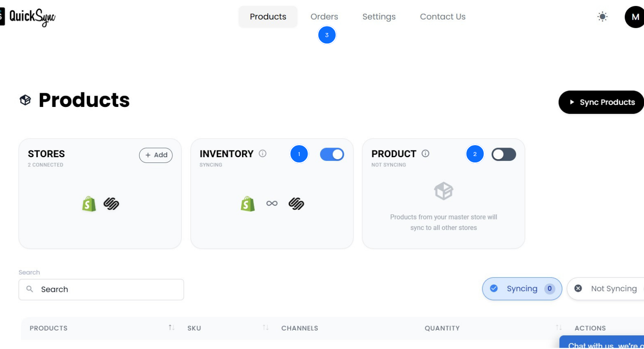Open the Products nav tab
Image resolution: width=644 pixels, height=349 pixels.
[268, 17]
